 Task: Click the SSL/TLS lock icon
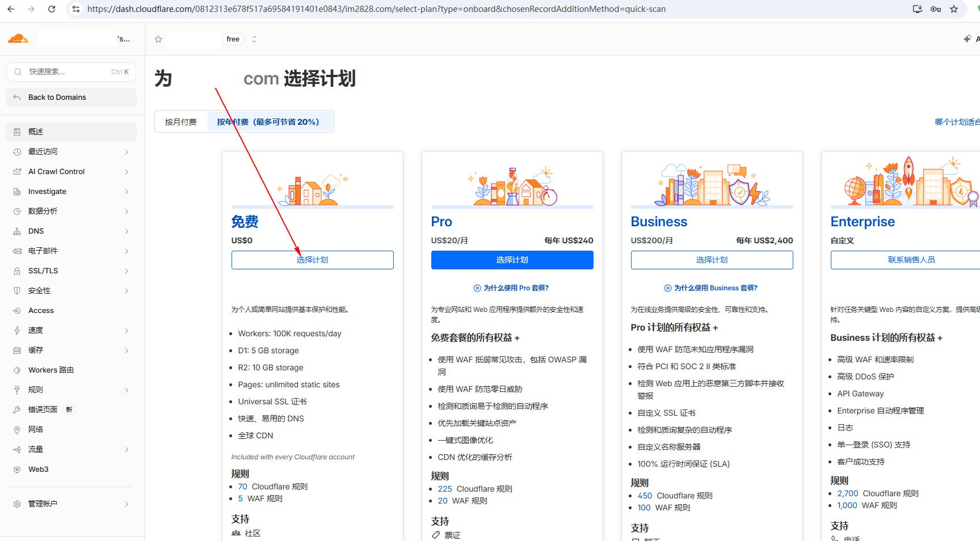tap(17, 271)
